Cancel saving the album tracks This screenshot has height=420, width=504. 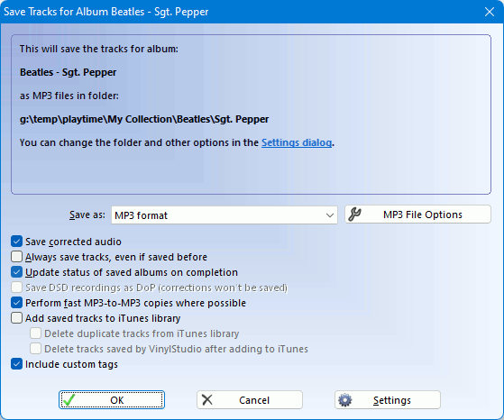coord(250,400)
